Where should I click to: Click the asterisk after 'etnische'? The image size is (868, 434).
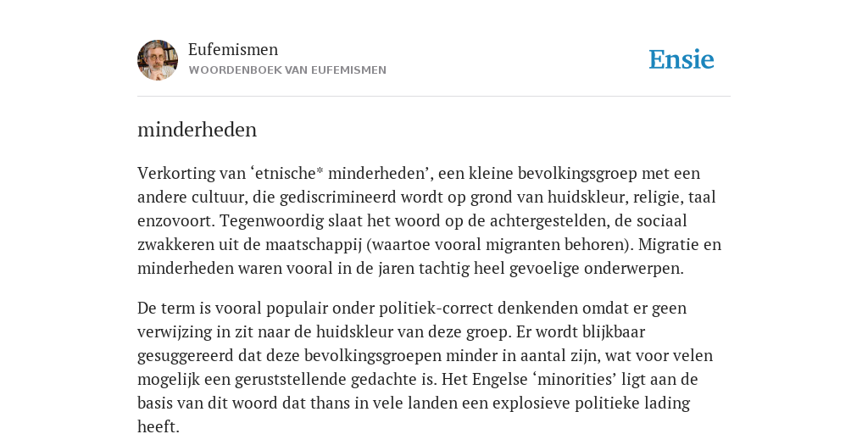click(320, 170)
